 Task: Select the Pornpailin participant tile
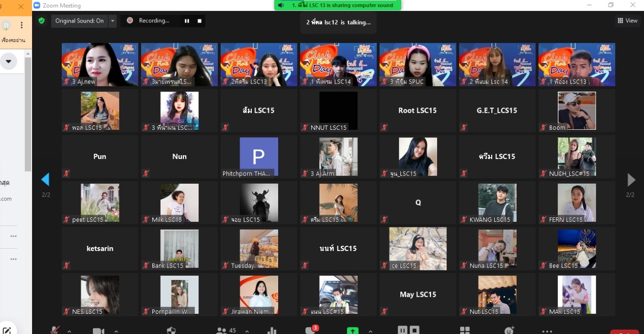coord(179,294)
